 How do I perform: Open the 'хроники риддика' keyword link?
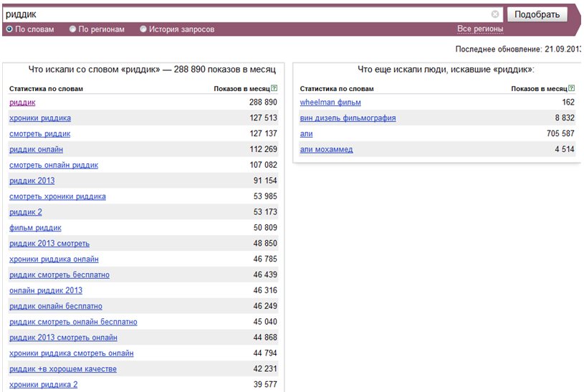[x=40, y=118]
